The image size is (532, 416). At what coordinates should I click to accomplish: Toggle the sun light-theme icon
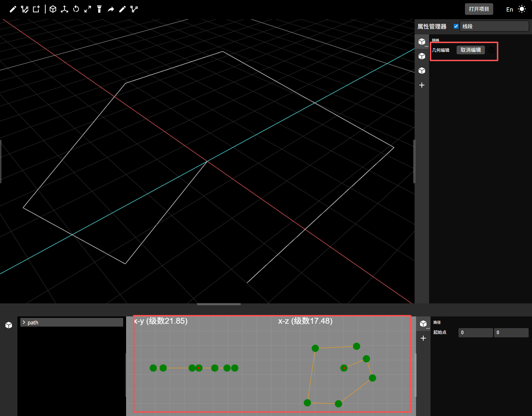(x=522, y=9)
